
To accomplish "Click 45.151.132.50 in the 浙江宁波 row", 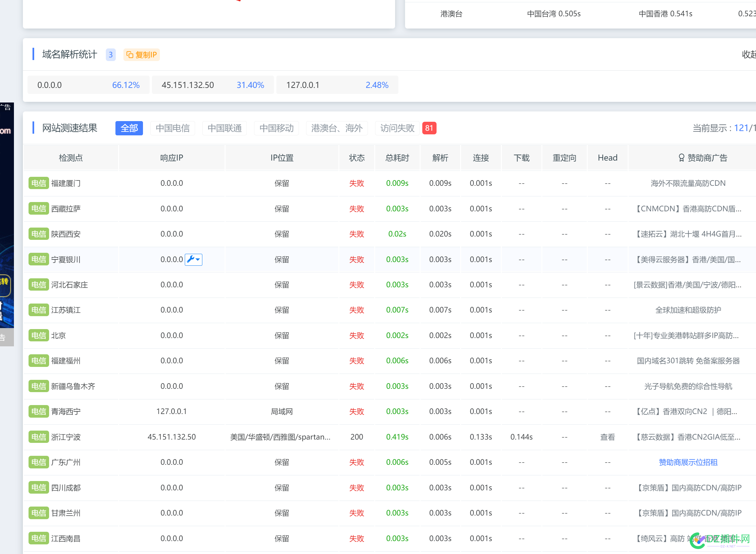I will [172, 437].
